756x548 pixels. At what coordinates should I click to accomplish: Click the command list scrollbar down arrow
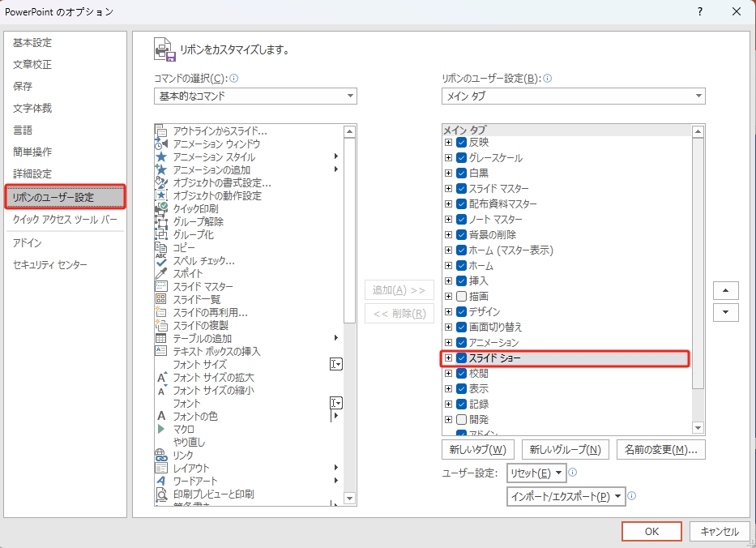pos(349,498)
